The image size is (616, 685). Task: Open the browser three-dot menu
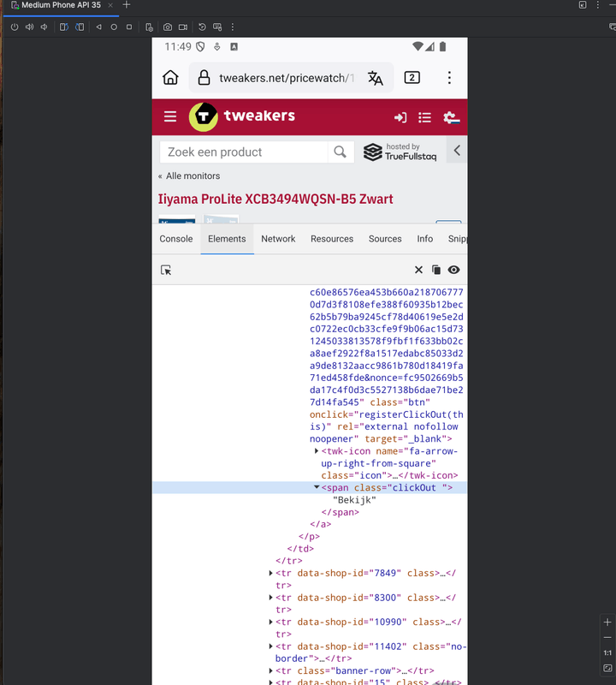(449, 78)
